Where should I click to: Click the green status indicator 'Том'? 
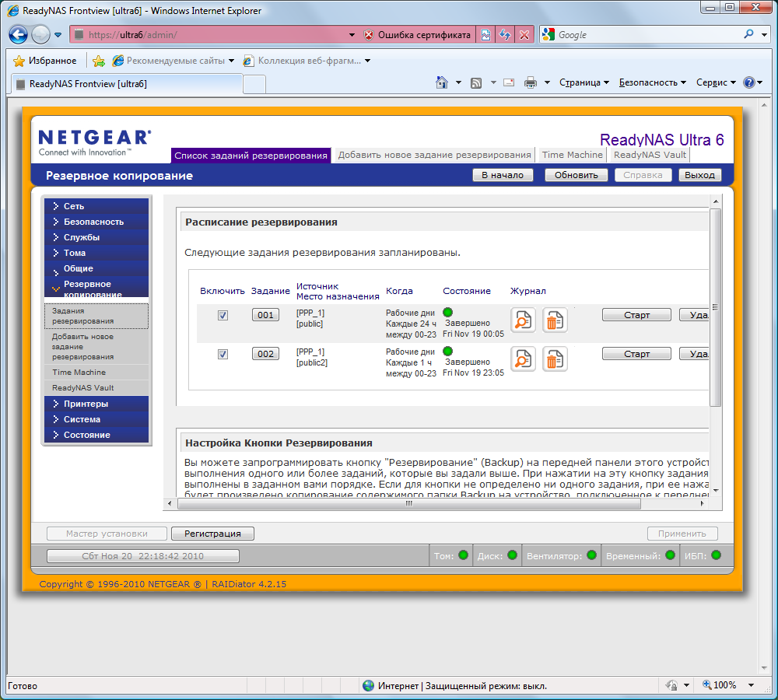[x=464, y=555]
